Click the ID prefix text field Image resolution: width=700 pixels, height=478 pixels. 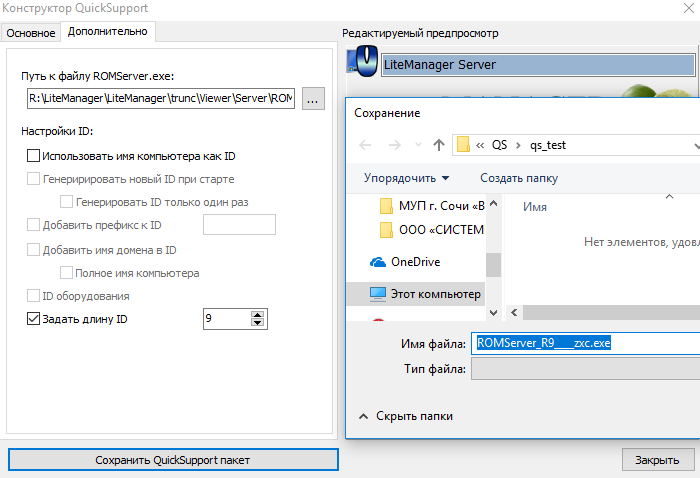[x=239, y=224]
